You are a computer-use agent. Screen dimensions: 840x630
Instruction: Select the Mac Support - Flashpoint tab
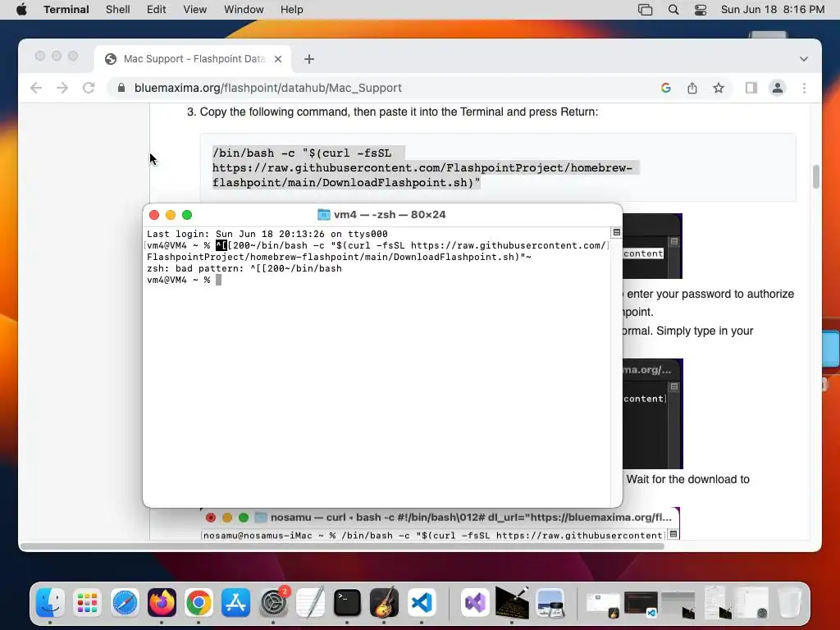click(x=193, y=59)
